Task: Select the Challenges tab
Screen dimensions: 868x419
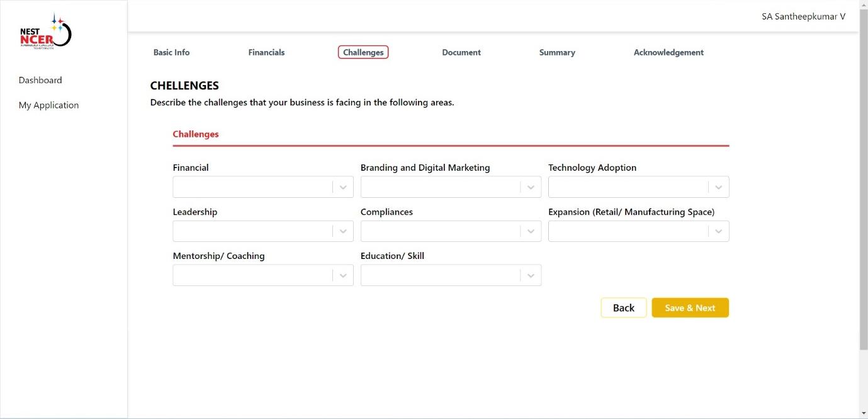Action: pos(363,52)
